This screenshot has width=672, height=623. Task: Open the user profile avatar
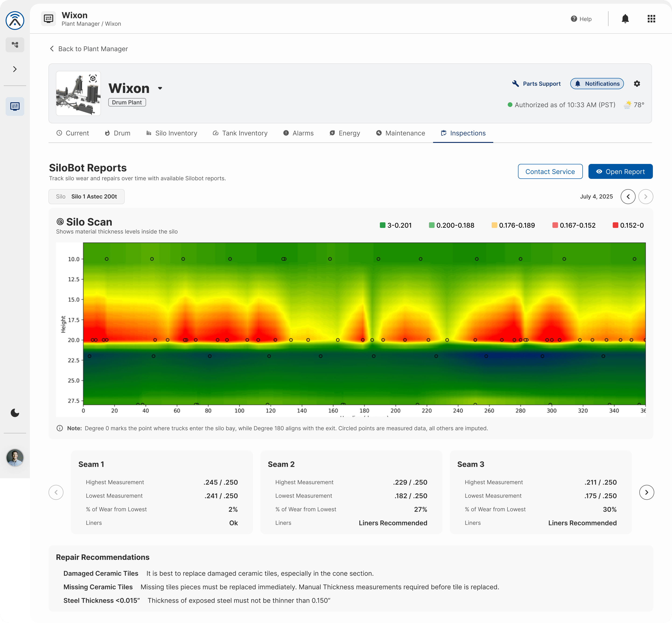tap(15, 457)
